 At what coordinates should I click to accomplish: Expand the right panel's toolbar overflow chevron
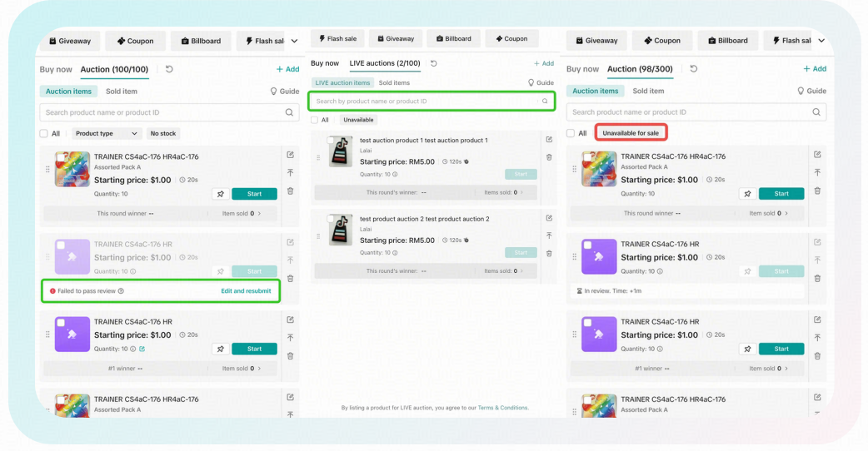click(x=821, y=40)
